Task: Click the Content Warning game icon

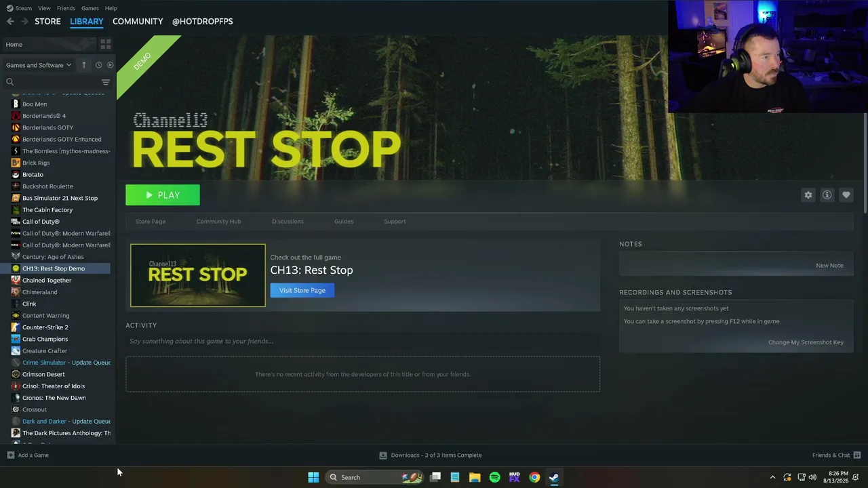Action: click(16, 316)
